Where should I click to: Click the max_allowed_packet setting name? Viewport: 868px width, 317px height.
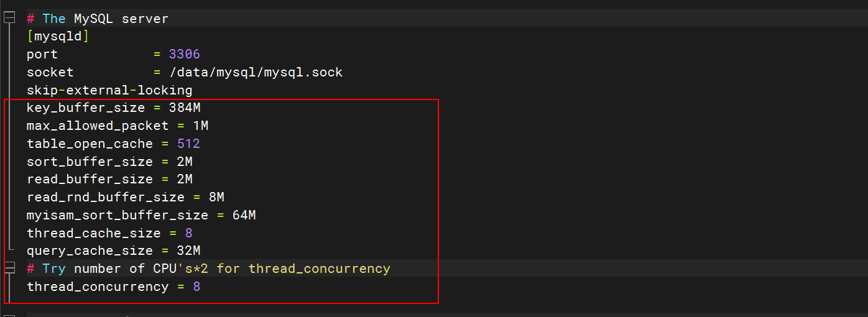pyautogui.click(x=98, y=126)
